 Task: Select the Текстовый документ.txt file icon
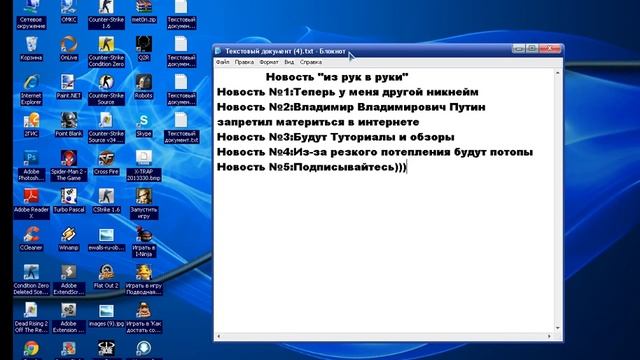181,128
